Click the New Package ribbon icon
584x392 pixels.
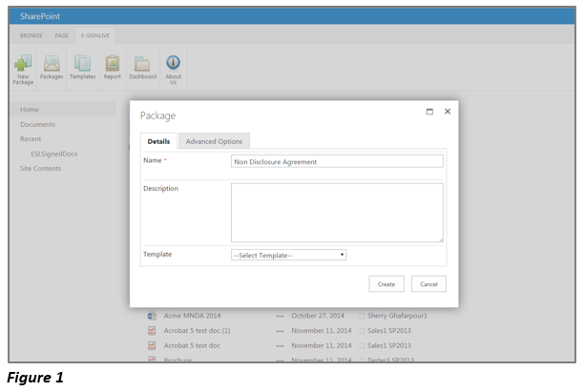(x=23, y=63)
